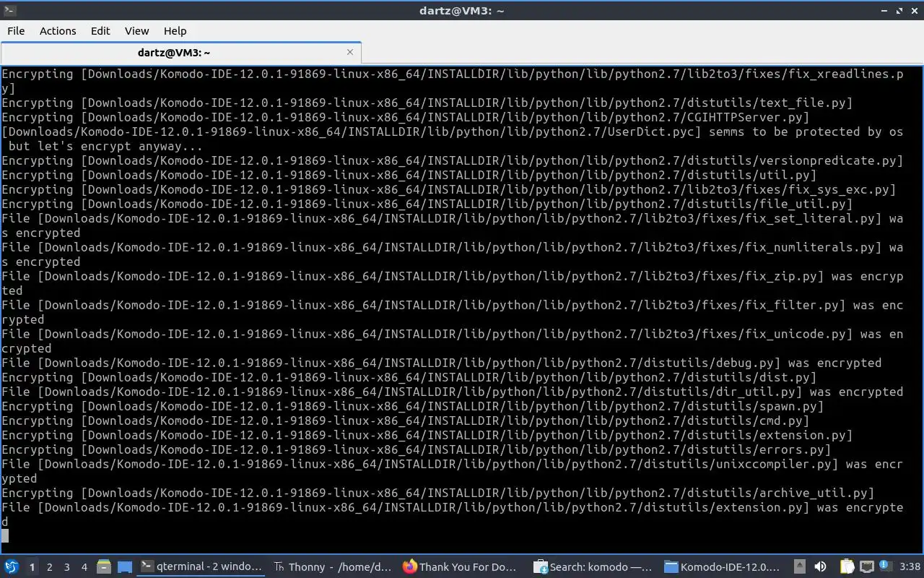This screenshot has width=924, height=578.
Task: Click the removable media eject tray icon
Action: coord(800,567)
